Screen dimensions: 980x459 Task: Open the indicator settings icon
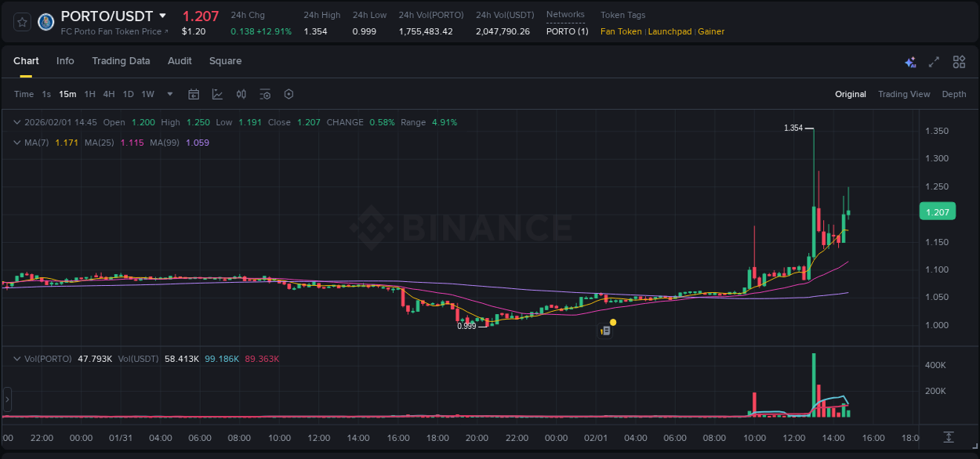265,94
